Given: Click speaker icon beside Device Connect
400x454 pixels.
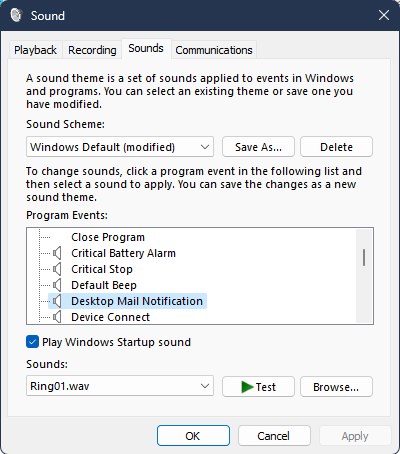Looking at the screenshot, I should click(x=57, y=317).
